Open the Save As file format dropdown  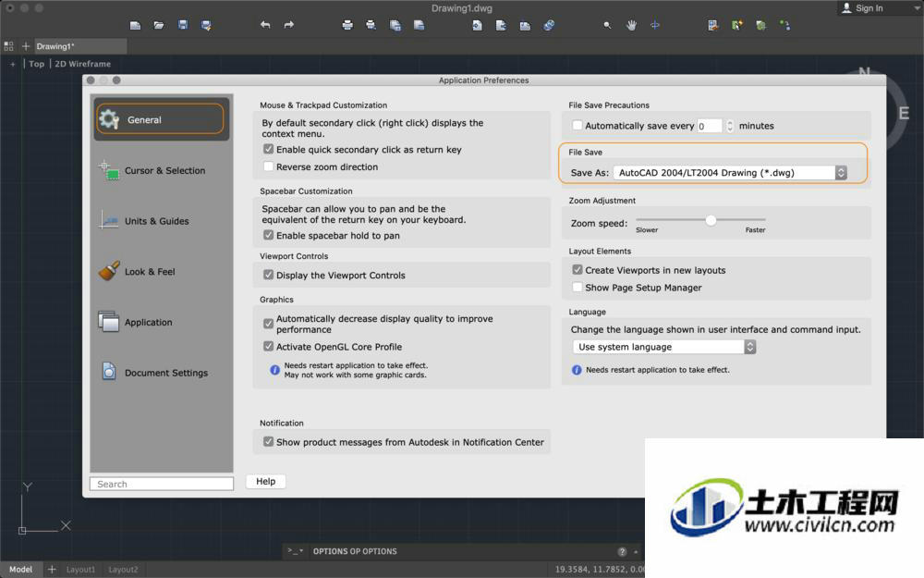pyautogui.click(x=730, y=172)
